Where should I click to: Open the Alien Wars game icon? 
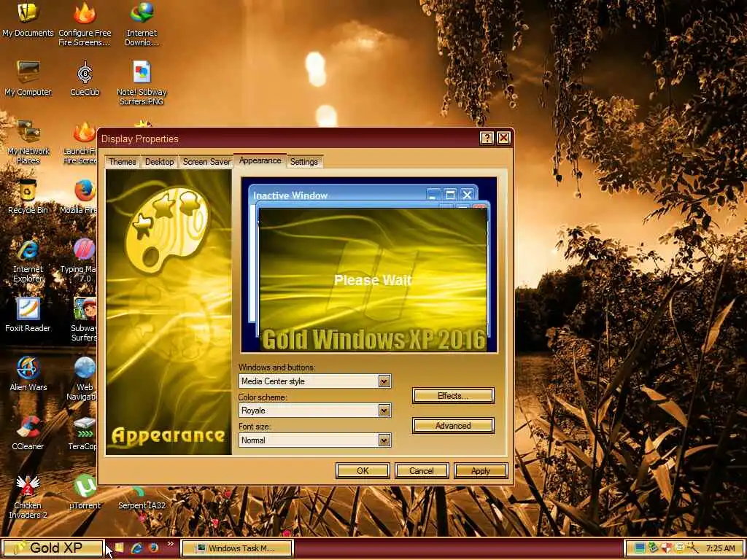(28, 374)
